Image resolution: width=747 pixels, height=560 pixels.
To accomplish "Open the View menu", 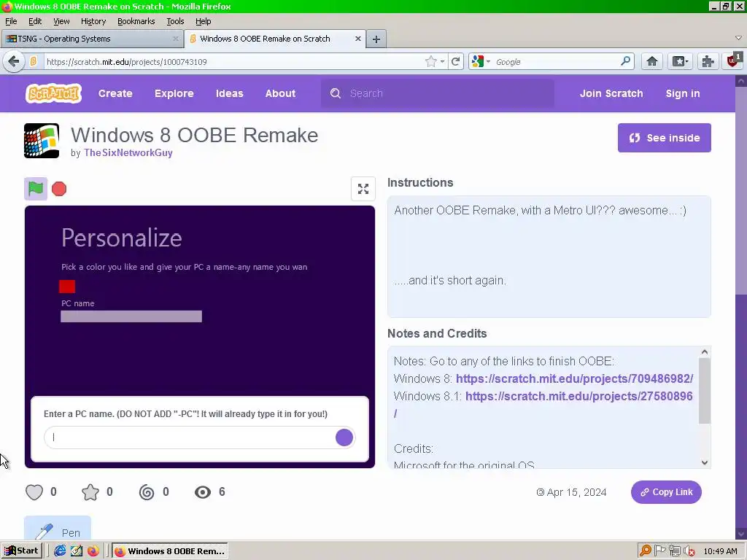I will click(x=61, y=21).
